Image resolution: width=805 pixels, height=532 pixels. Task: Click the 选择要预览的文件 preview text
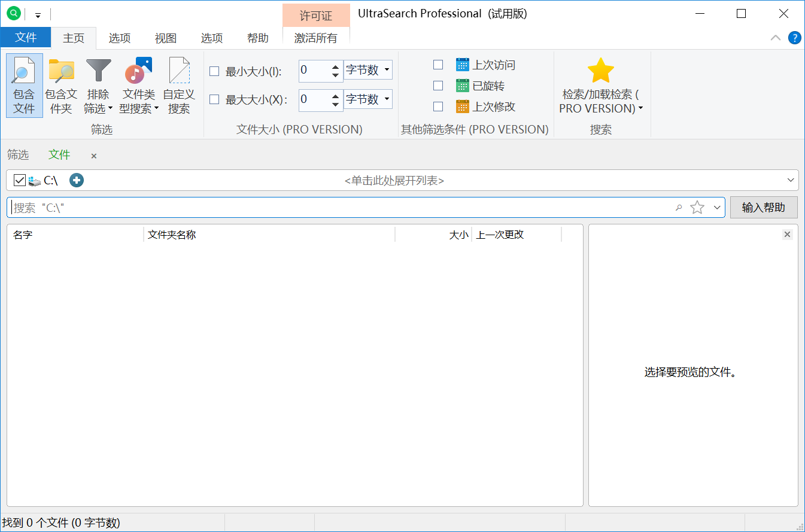click(690, 372)
